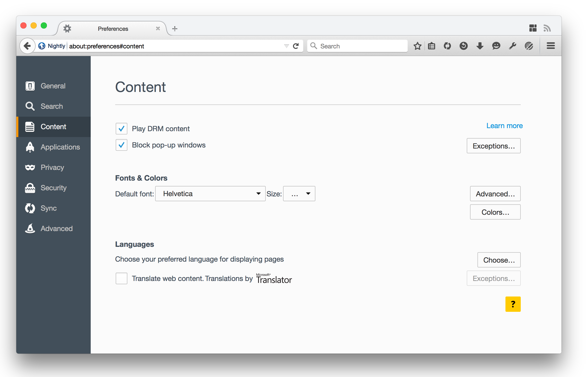Viewport: 588px width, 377px height.
Task: Click the bookmark star icon
Action: [417, 46]
